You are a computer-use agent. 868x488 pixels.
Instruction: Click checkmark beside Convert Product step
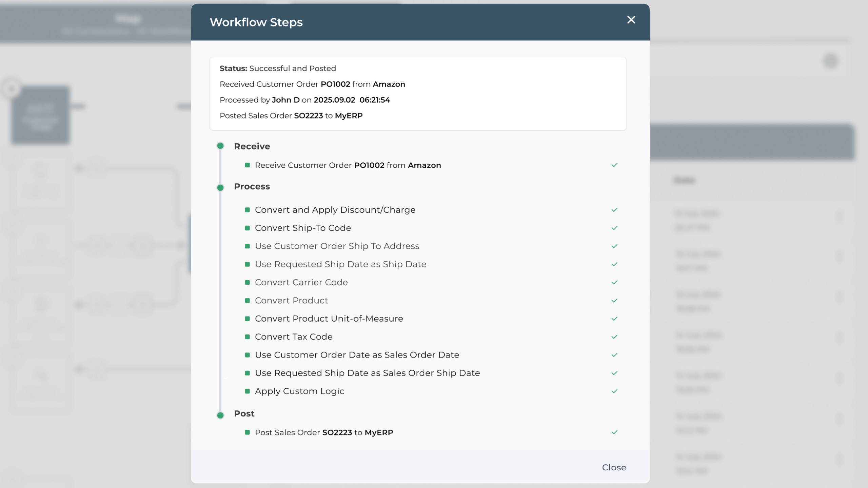click(614, 301)
